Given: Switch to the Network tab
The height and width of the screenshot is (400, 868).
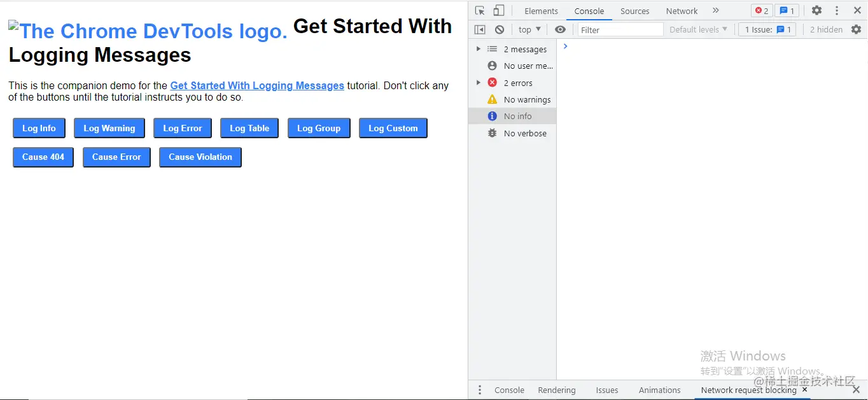Looking at the screenshot, I should (682, 11).
